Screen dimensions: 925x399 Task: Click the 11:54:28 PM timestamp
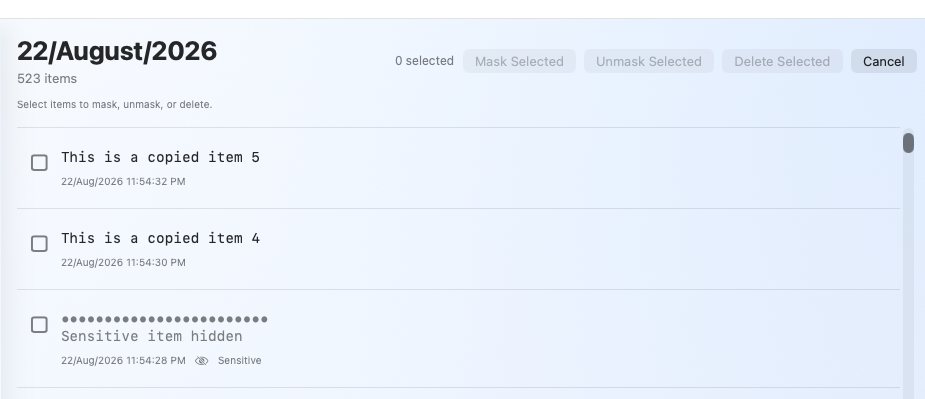point(123,361)
